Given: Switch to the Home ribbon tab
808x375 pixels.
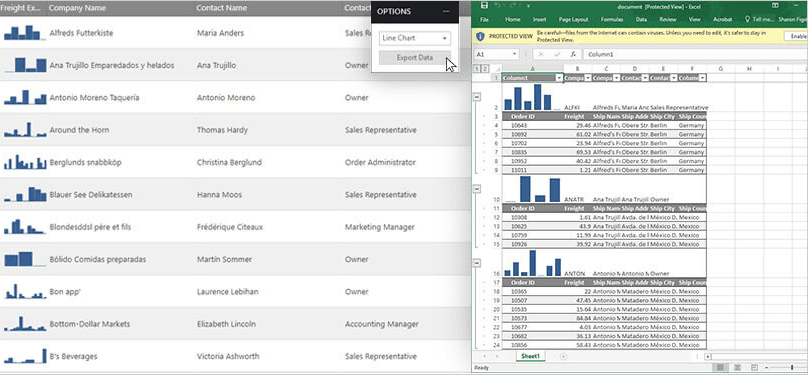Looking at the screenshot, I should tap(513, 19).
